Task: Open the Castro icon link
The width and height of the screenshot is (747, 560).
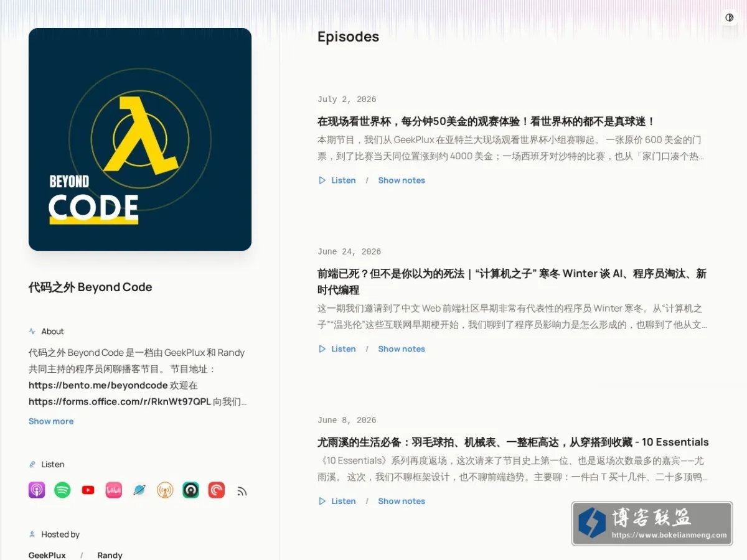Action: click(190, 490)
